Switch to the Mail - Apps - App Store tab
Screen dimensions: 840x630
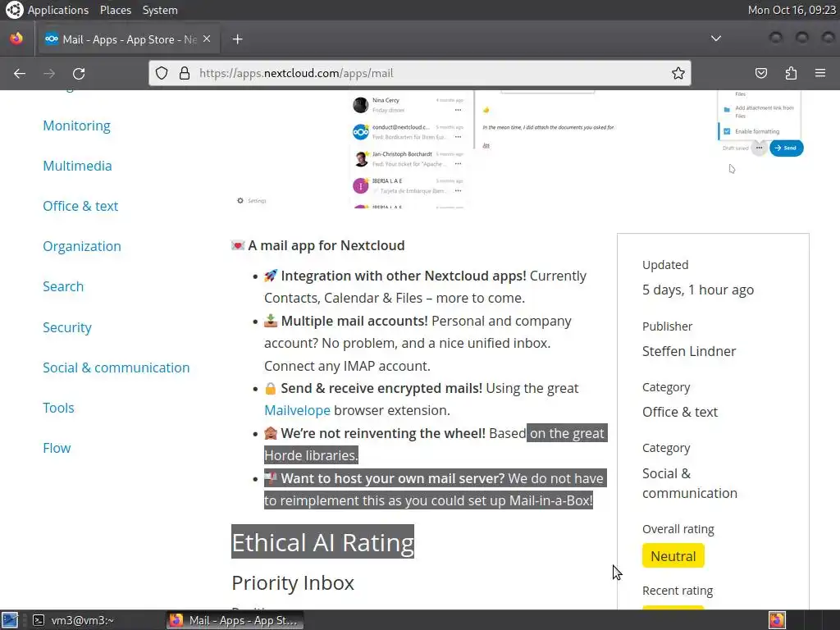click(127, 39)
